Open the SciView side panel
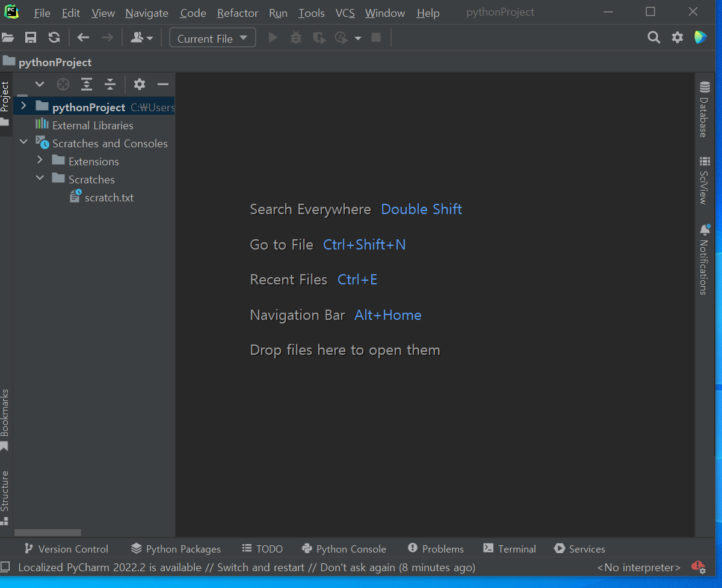This screenshot has height=588, width=722. (704, 180)
